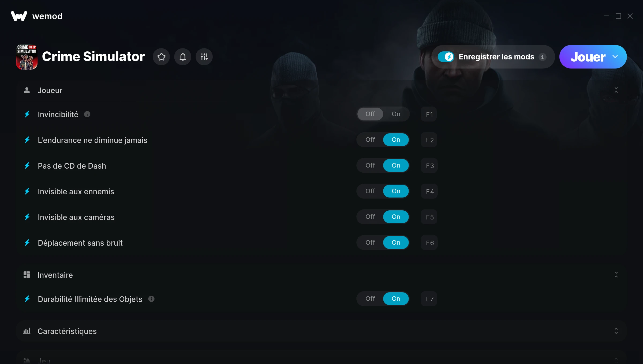Click info icon beside Durabilité Illimitée des Objets
Screen dimensions: 643x364
coord(151,299)
